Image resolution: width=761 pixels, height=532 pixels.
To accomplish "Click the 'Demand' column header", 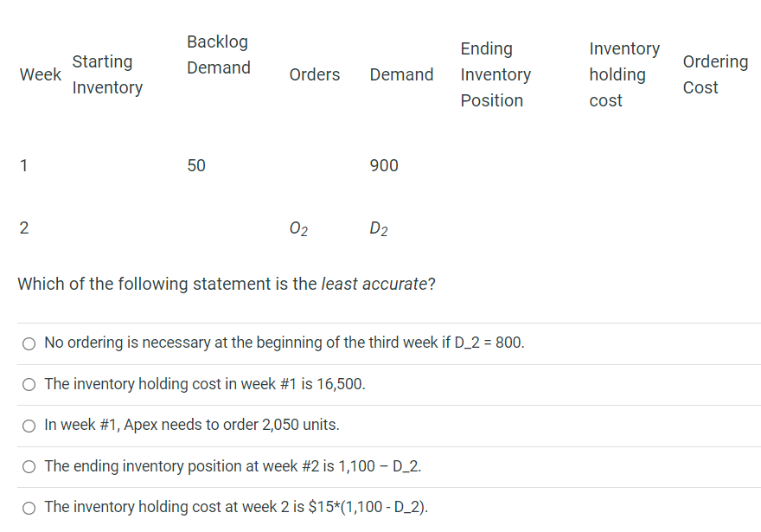I will (x=401, y=74).
